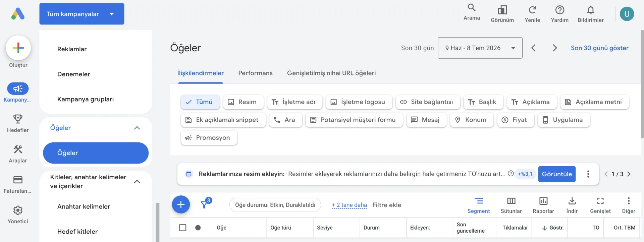Image resolution: width=644 pixels, height=242 pixels.
Task: Toggle the Promosyon filter chip
Action: click(209, 138)
